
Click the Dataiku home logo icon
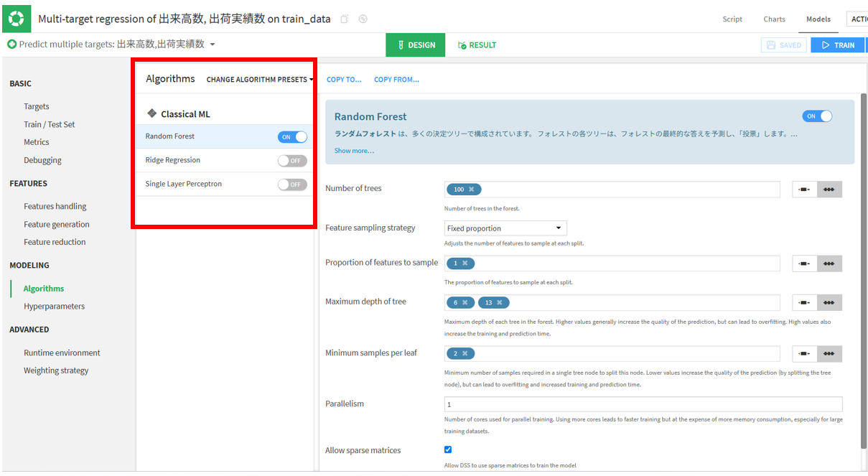(x=17, y=19)
